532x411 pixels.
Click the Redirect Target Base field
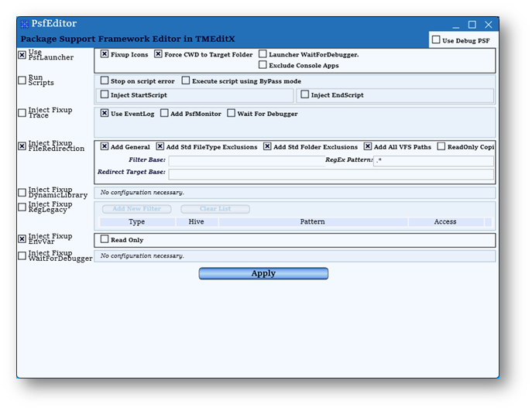click(x=331, y=174)
